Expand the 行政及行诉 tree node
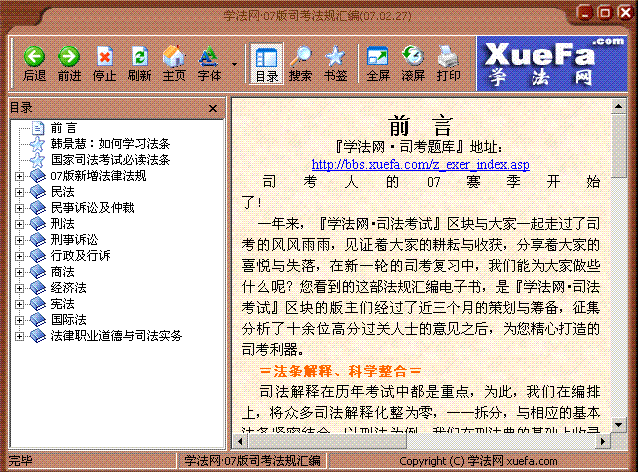638x472 pixels. tap(19, 256)
